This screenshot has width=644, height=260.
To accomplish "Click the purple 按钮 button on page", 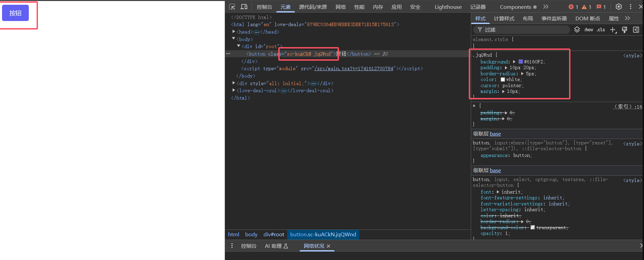I will 15,13.
